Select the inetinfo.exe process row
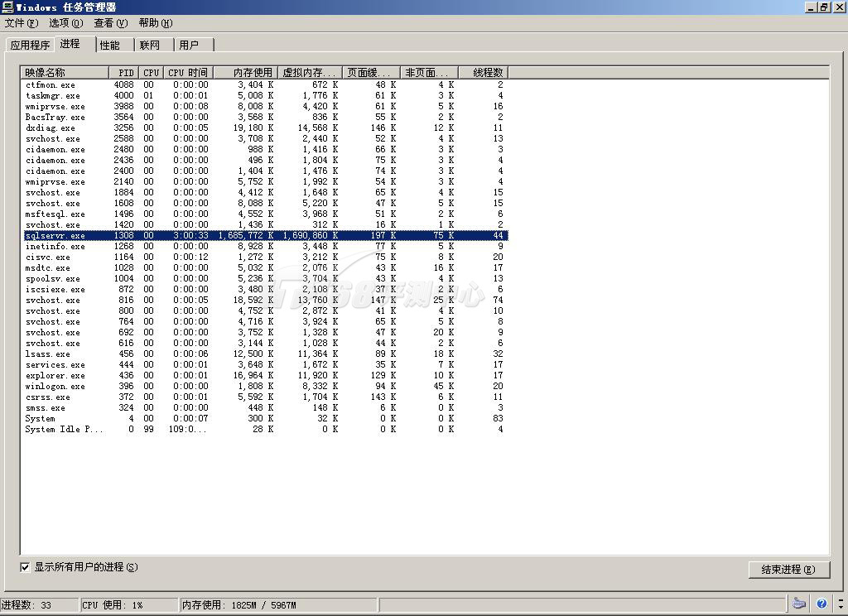This screenshot has width=848, height=616. (x=265, y=246)
